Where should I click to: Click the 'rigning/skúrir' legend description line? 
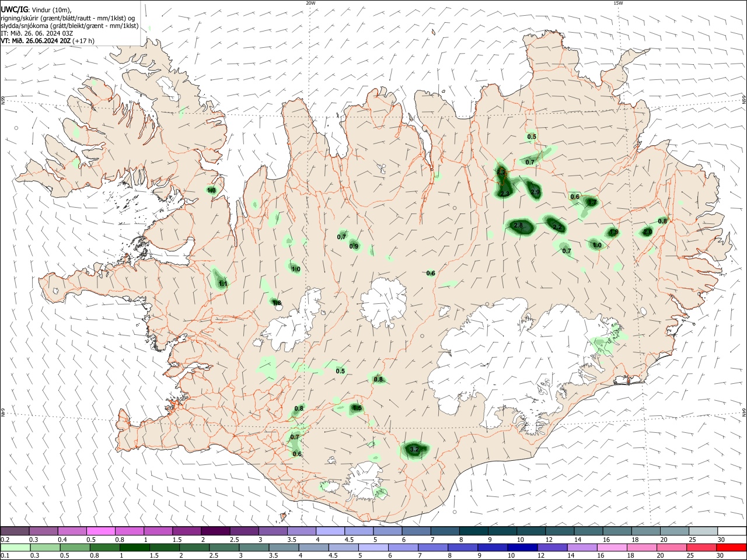tap(68, 17)
